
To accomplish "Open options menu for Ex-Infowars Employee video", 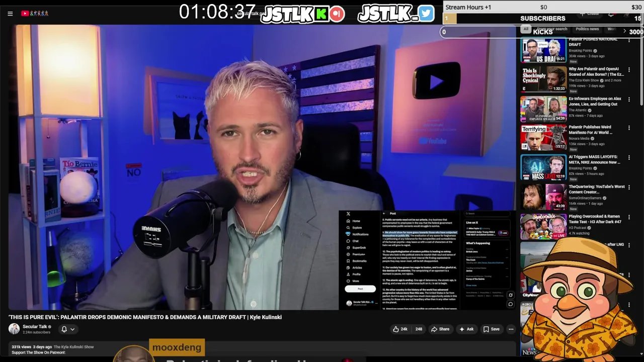I will point(629,100).
